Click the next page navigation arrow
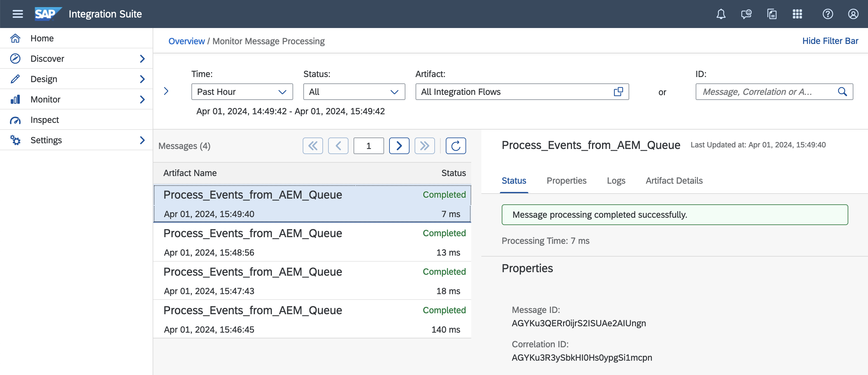The height and width of the screenshot is (375, 868). 399,145
